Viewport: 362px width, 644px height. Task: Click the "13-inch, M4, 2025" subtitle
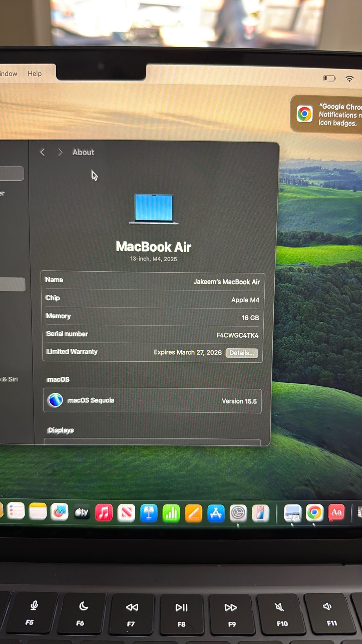point(154,259)
